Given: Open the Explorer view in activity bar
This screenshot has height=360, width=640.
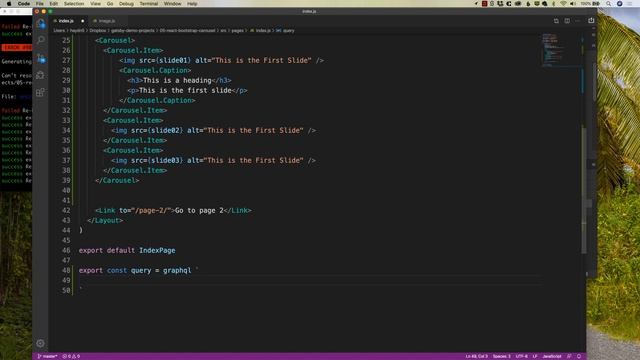Looking at the screenshot, I should coord(40,24).
